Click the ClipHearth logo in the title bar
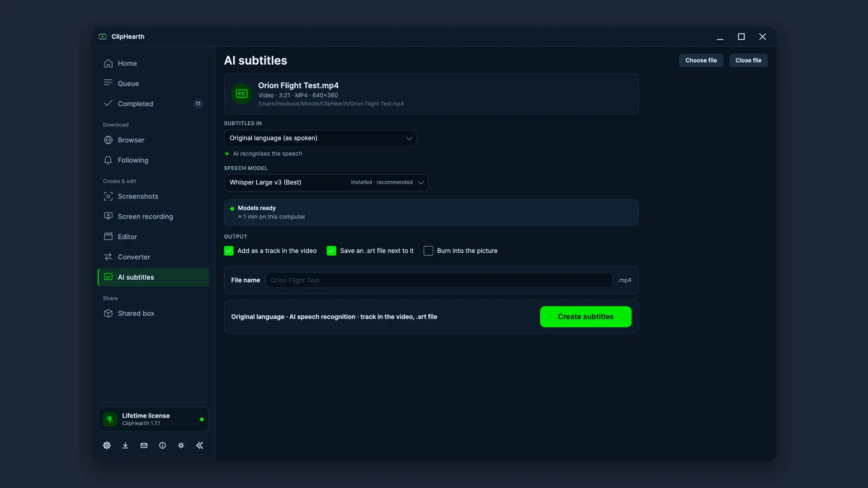Viewport: 868px width, 488px height. pyautogui.click(x=103, y=37)
